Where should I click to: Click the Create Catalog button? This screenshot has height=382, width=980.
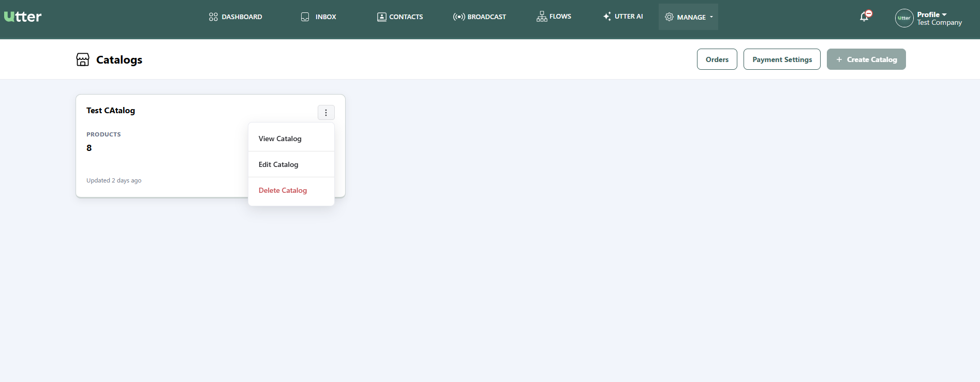tap(866, 59)
